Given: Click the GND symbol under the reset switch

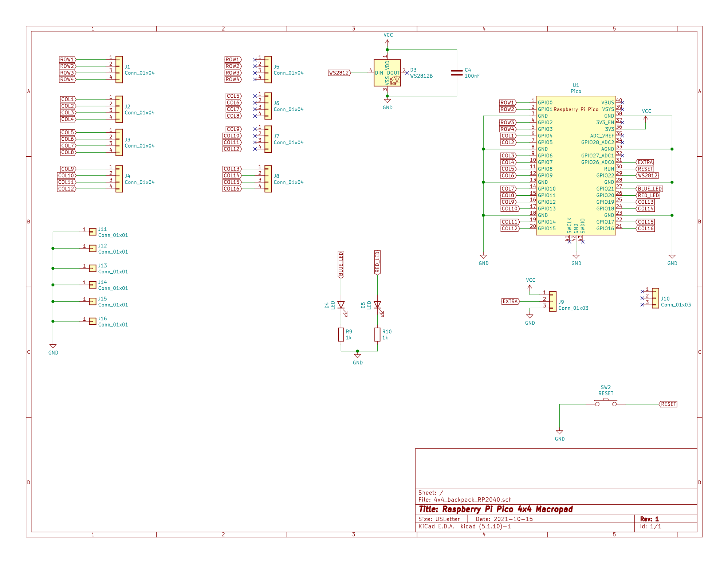Looking at the screenshot, I should tap(560, 435).
